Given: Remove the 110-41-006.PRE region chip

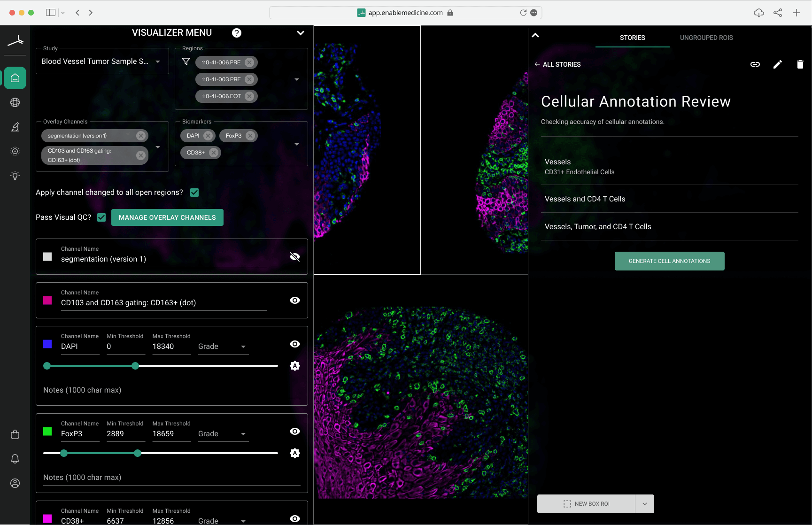Looking at the screenshot, I should coord(250,62).
